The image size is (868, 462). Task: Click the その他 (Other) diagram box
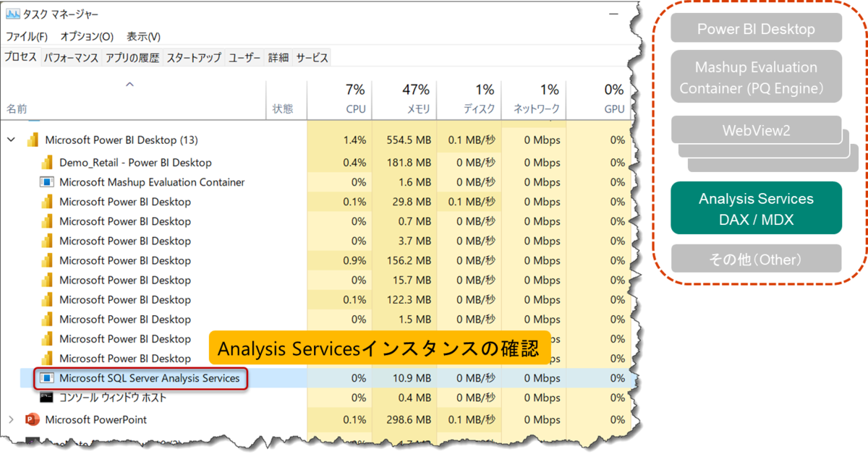coord(756,259)
